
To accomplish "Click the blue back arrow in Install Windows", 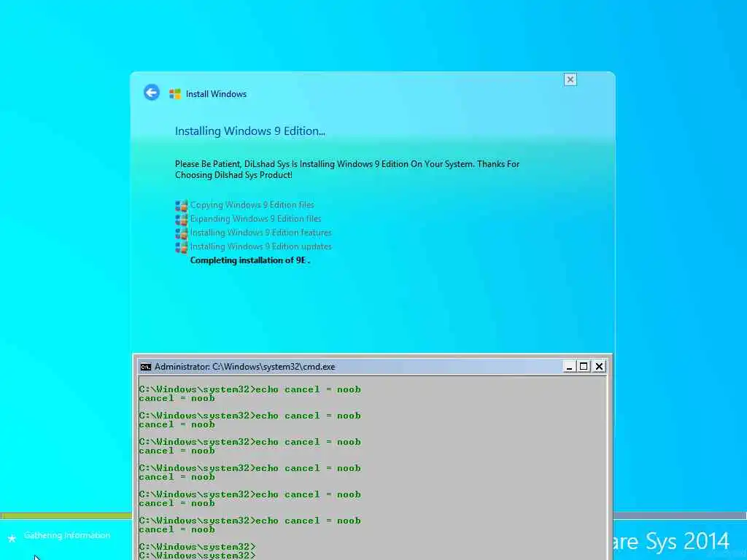I will point(152,93).
